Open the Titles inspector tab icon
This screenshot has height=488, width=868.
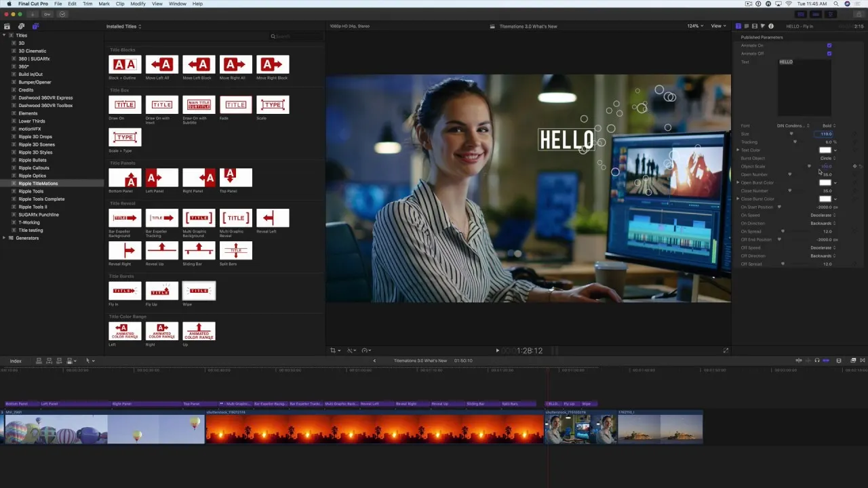(738, 26)
